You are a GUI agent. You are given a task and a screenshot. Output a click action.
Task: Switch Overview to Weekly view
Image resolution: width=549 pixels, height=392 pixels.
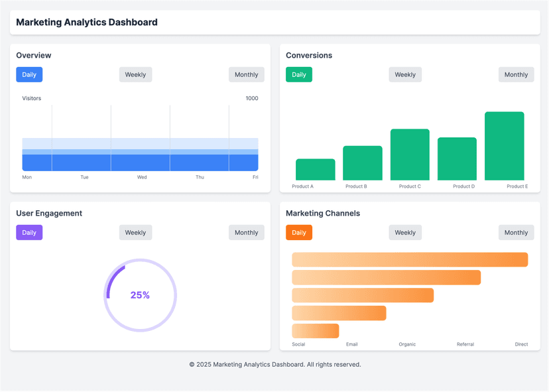pos(135,74)
